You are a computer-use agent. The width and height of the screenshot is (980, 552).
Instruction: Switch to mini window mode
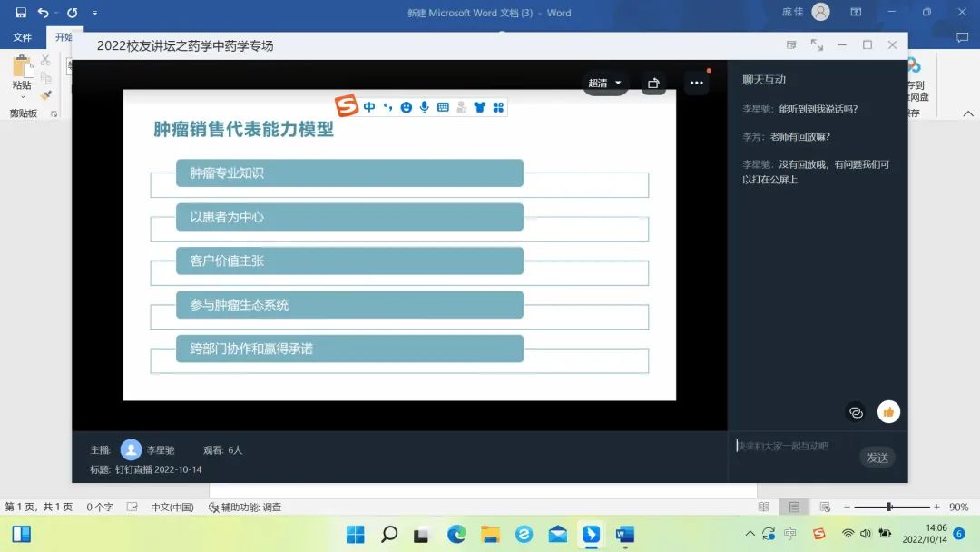click(791, 45)
